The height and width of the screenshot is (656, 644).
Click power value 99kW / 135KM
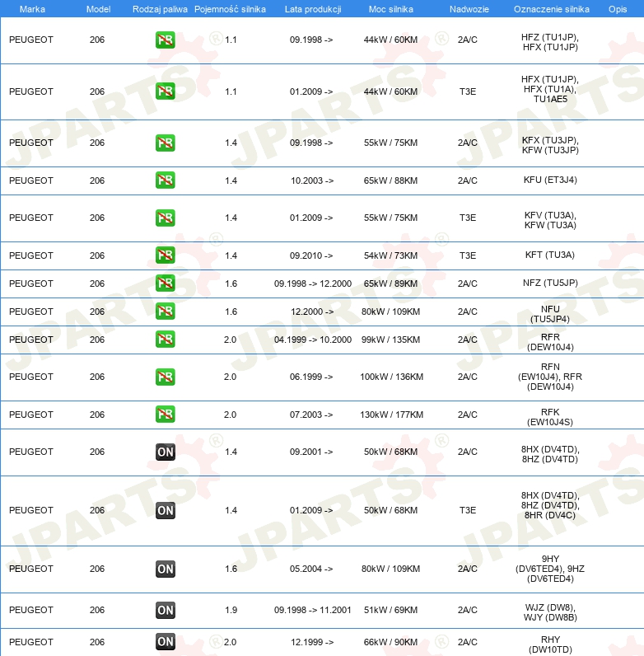(x=390, y=340)
